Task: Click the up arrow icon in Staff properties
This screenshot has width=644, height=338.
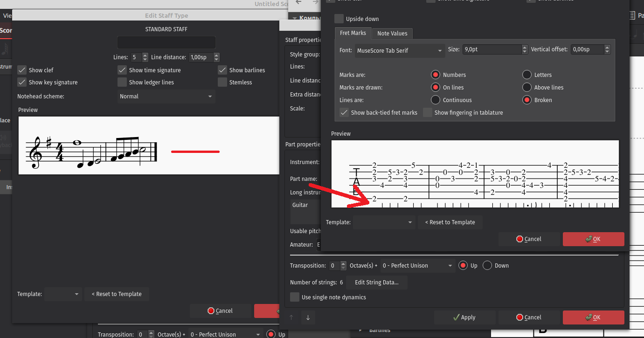Action: 291,317
